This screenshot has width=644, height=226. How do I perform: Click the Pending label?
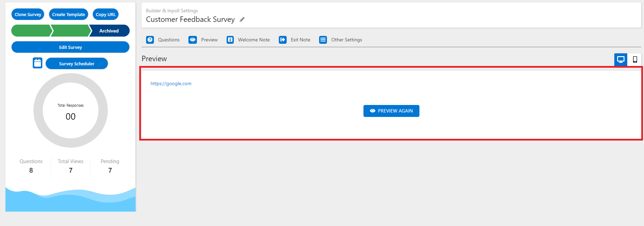point(110,161)
